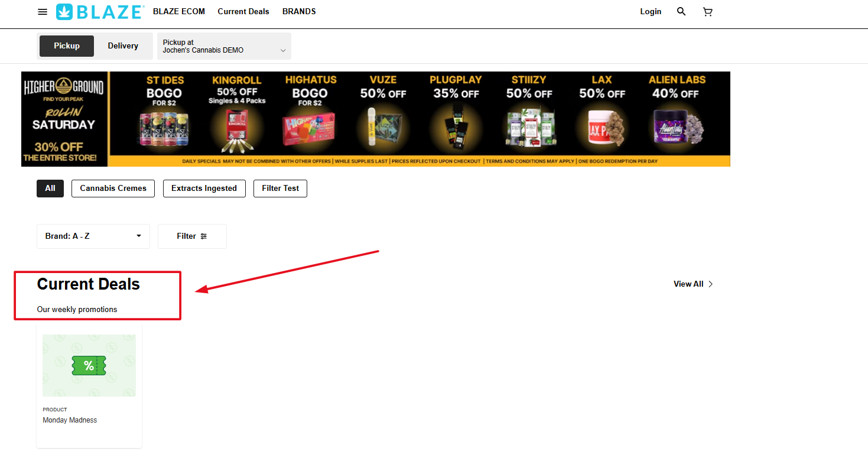Viewport: 868px width, 461px height.
Task: Click the Our weekly promotions subtitle
Action: point(77,310)
